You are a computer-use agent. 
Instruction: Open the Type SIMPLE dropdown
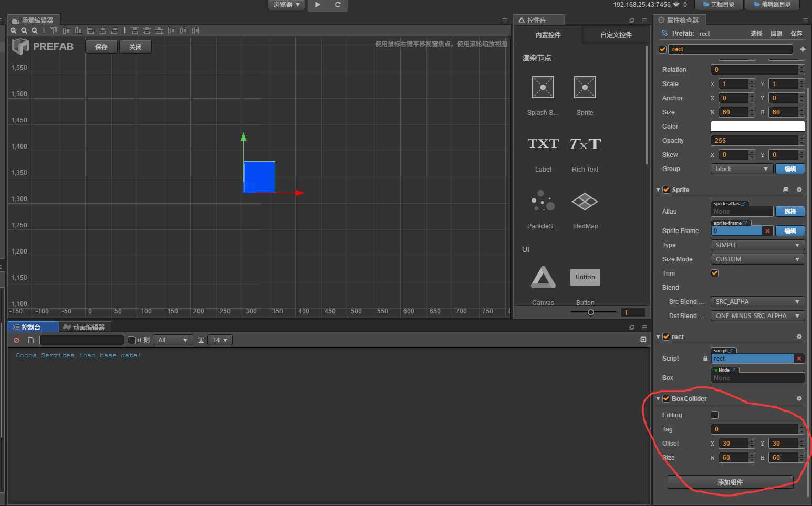click(x=757, y=245)
